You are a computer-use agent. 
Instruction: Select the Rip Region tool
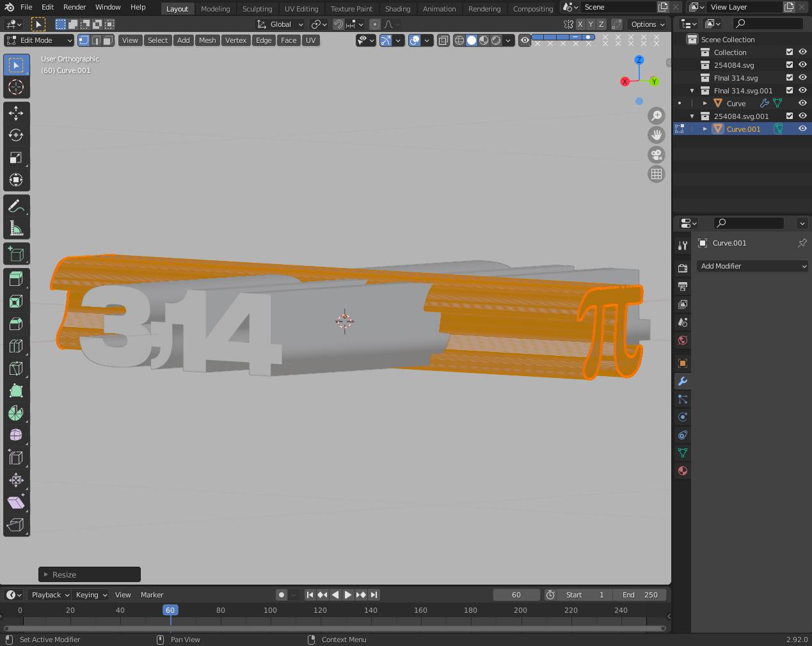point(16,524)
